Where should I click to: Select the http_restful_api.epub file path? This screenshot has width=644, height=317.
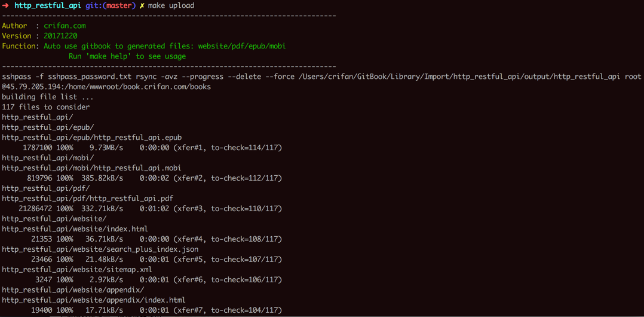(91, 138)
